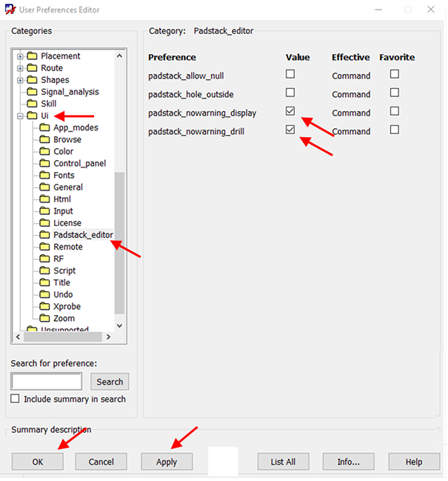
Task: Select the General category in tree
Action: 67,188
